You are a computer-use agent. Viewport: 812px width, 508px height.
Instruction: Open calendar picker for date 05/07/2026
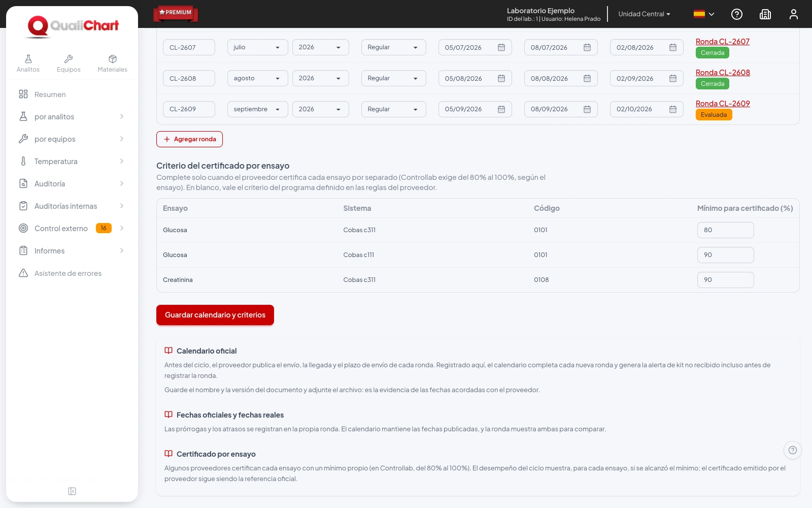[x=501, y=47]
